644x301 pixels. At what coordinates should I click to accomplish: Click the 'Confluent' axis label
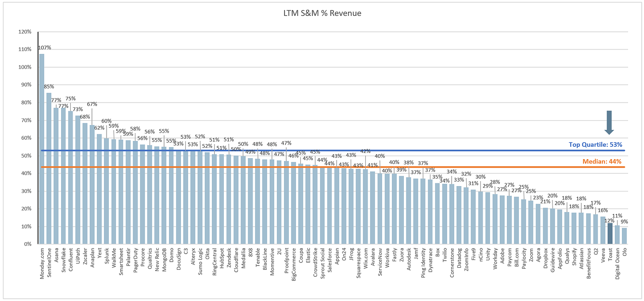tap(71, 259)
